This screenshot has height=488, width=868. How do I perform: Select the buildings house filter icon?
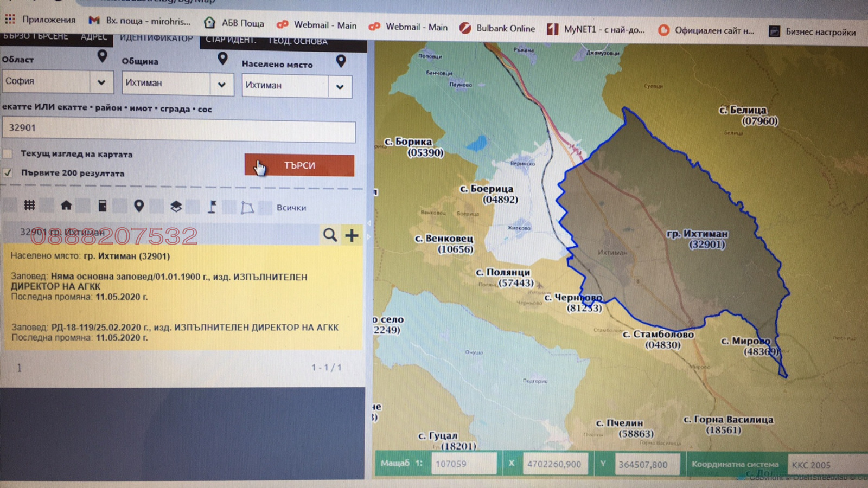pyautogui.click(x=66, y=205)
